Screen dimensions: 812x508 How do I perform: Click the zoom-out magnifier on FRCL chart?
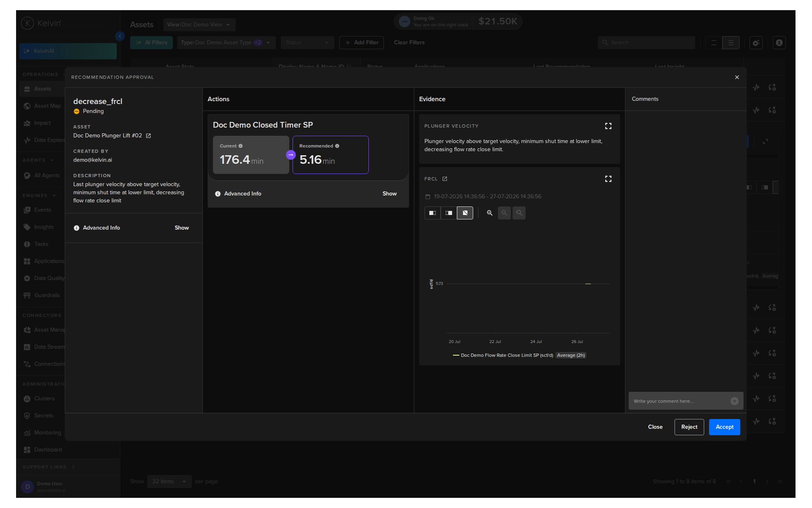point(504,213)
